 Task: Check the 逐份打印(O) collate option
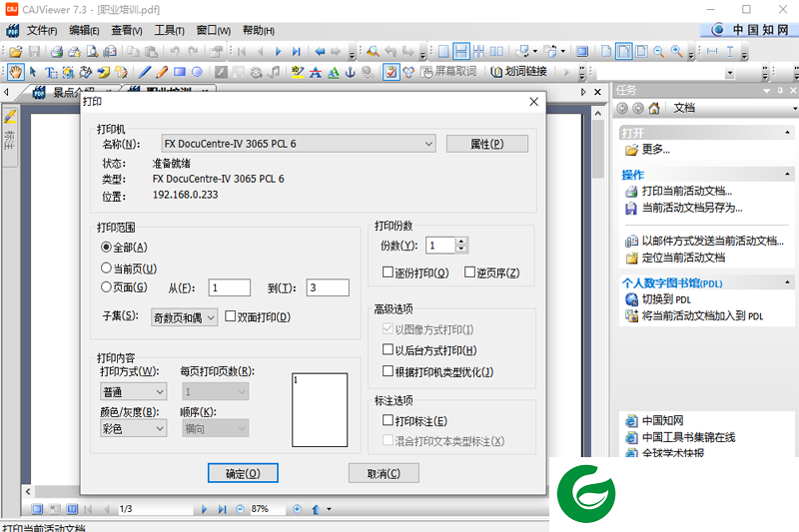tap(388, 272)
